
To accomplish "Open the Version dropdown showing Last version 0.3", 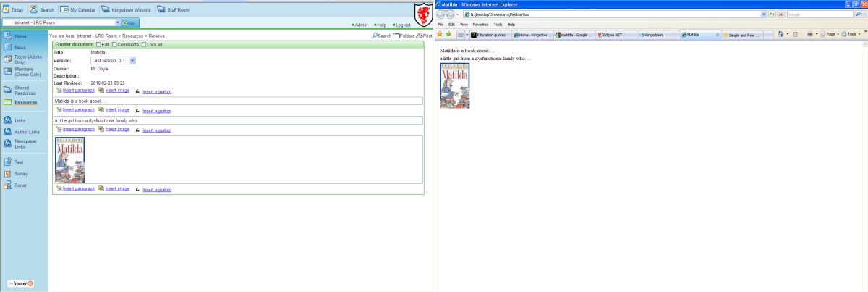I will 114,61.
